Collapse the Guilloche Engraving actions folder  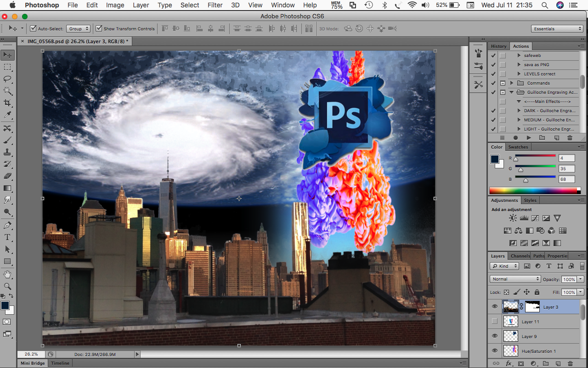coord(511,92)
